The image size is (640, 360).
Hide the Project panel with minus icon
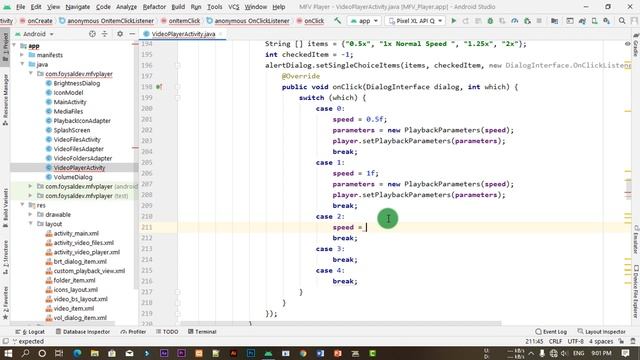pos(132,34)
